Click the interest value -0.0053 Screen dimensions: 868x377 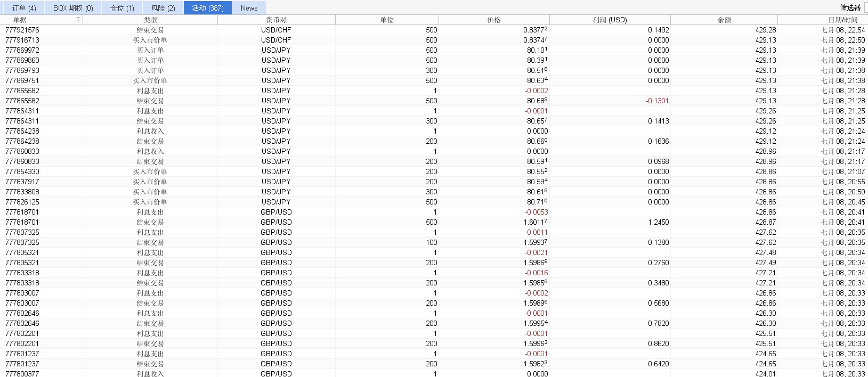(x=537, y=212)
